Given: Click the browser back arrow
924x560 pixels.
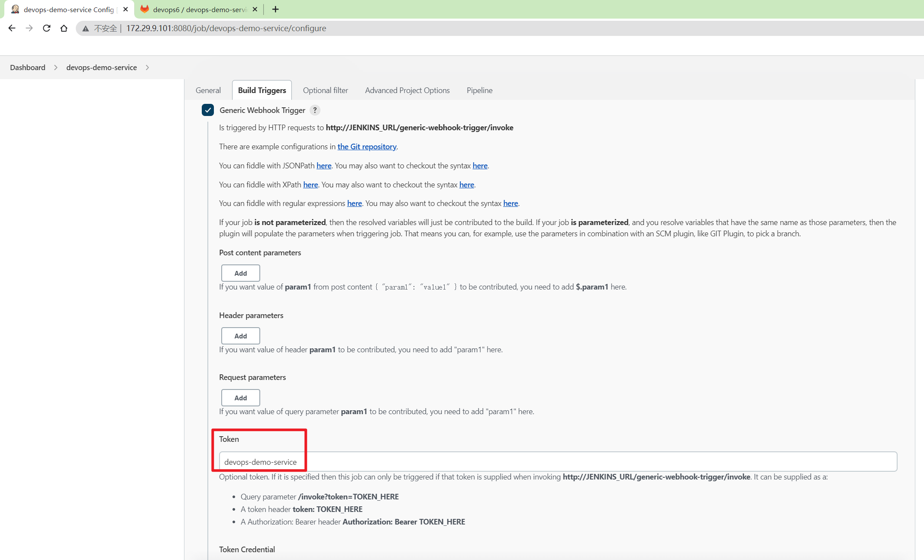Looking at the screenshot, I should coord(12,28).
